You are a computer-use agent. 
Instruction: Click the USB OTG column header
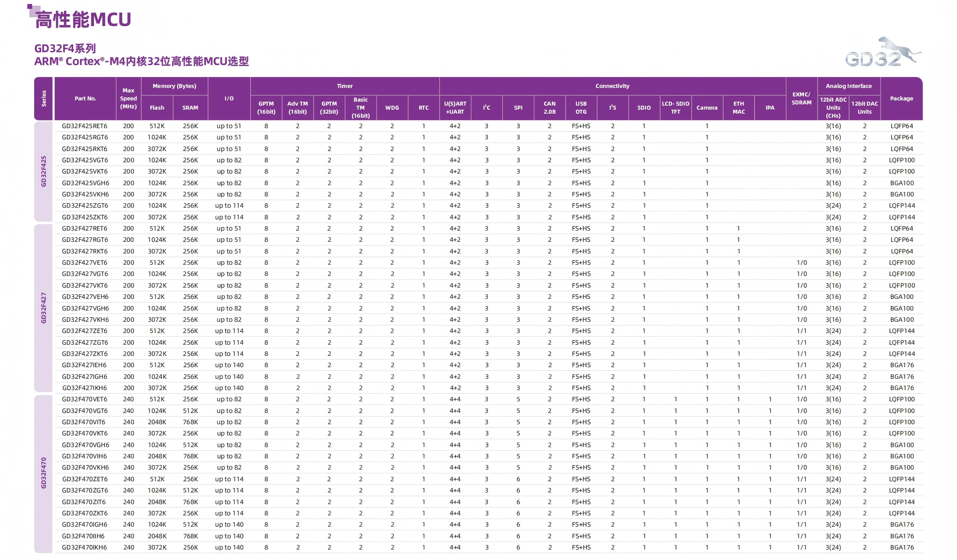(581, 108)
